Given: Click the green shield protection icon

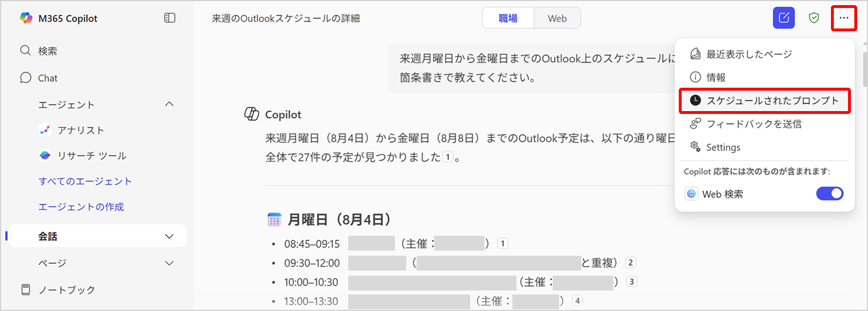Looking at the screenshot, I should tap(814, 18).
